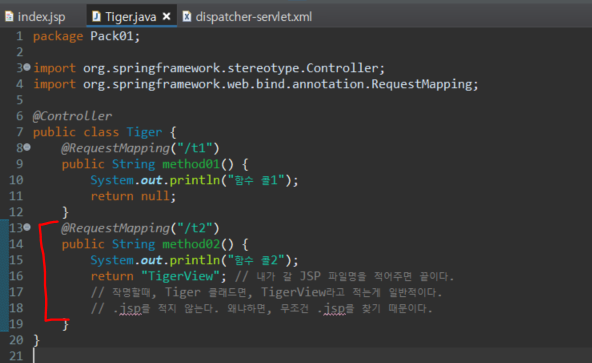Click the method01 method name
This screenshot has width=592, height=363.
pos(191,164)
